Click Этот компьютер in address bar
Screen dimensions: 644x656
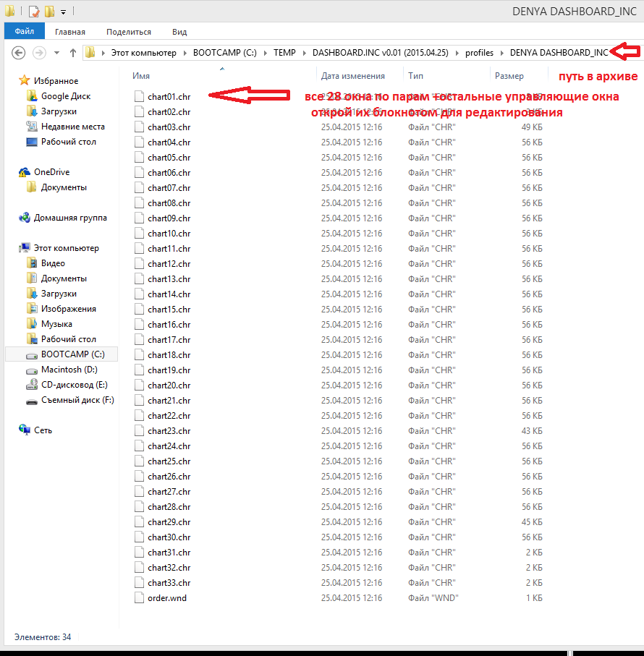(143, 53)
